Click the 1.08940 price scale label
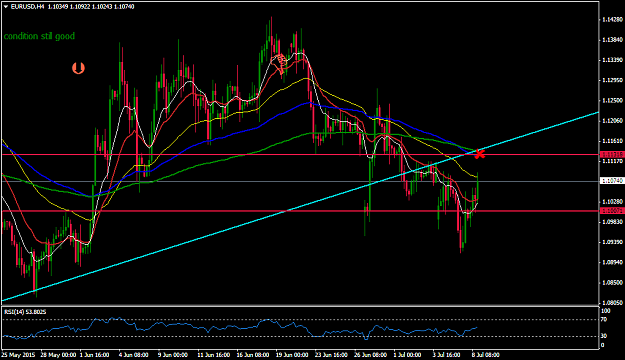Image resolution: width=625 pixels, height=360 pixels. [613, 262]
